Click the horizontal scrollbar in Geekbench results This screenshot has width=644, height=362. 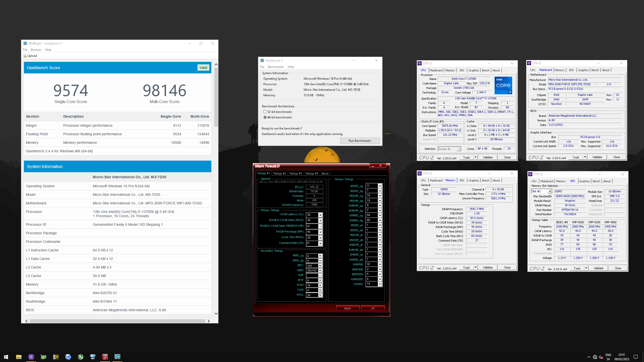coord(117,321)
